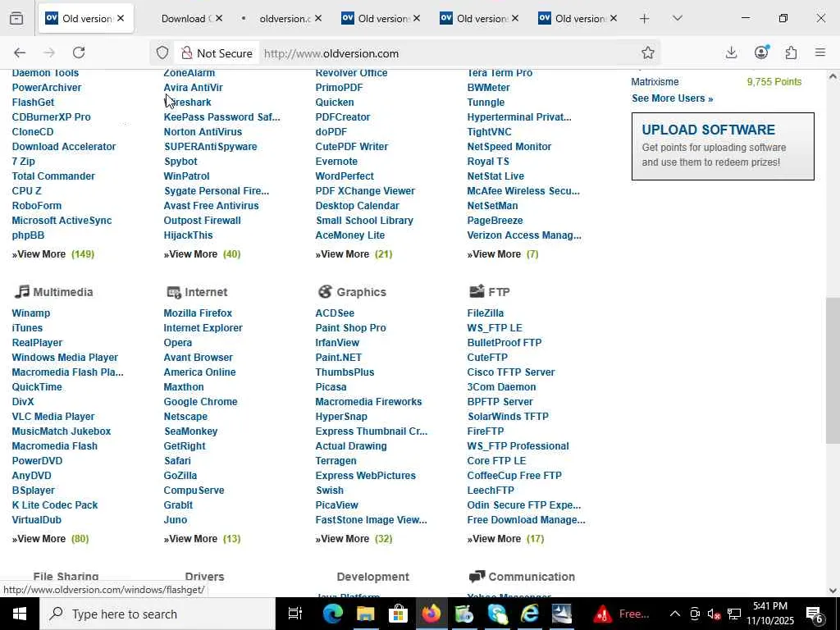Open the notification center icon
Image resolution: width=840 pixels, height=630 pixels.
815,614
